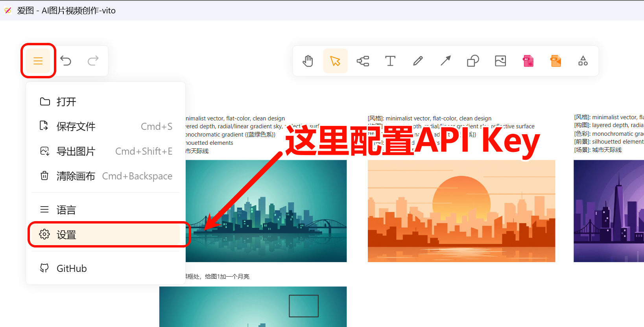Select 导出图片 menu entry

[105, 151]
